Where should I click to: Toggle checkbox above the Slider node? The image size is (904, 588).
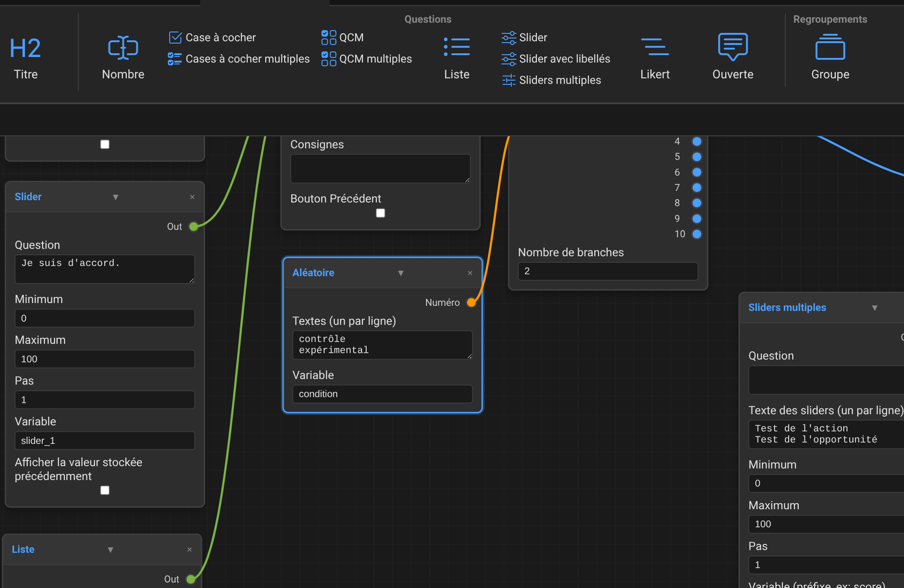coord(105,145)
